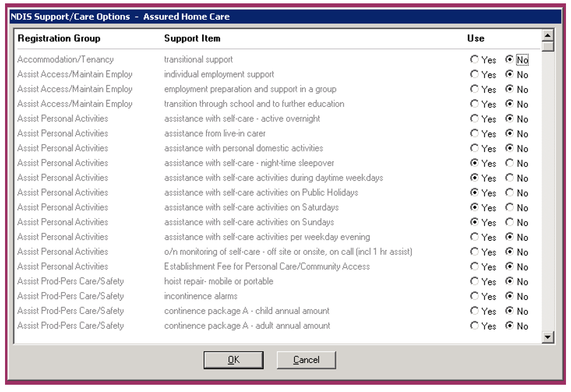Set Establishment Fee for Personal Care to No
This screenshot has width=571, height=392.
[x=510, y=267]
